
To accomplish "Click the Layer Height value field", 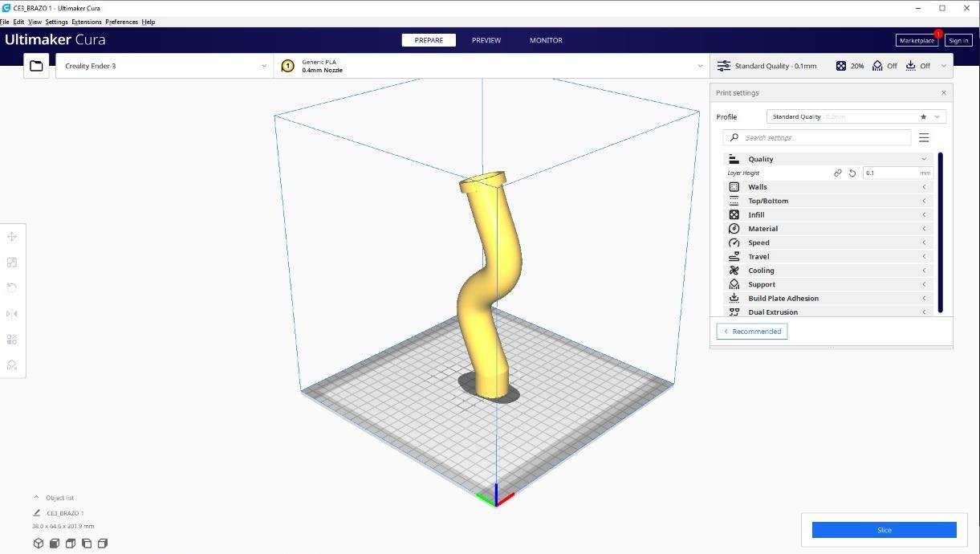I will [x=897, y=173].
